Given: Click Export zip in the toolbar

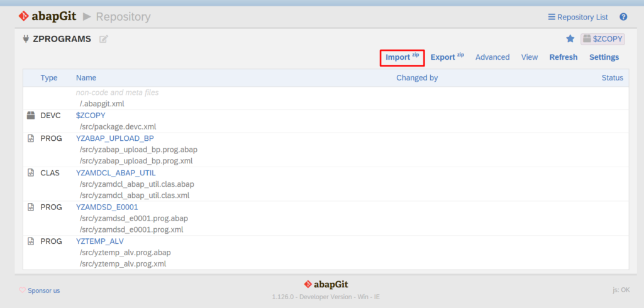Looking at the screenshot, I should (447, 57).
